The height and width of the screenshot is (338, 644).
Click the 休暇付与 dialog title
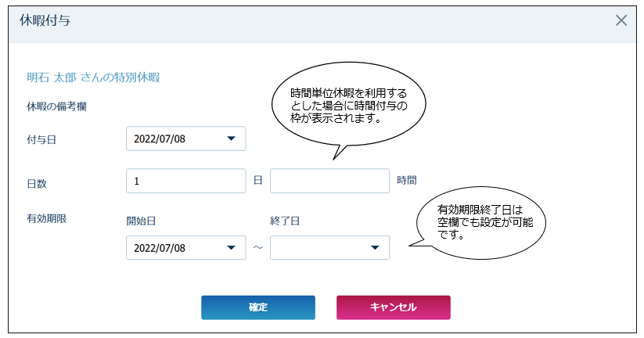(45, 20)
